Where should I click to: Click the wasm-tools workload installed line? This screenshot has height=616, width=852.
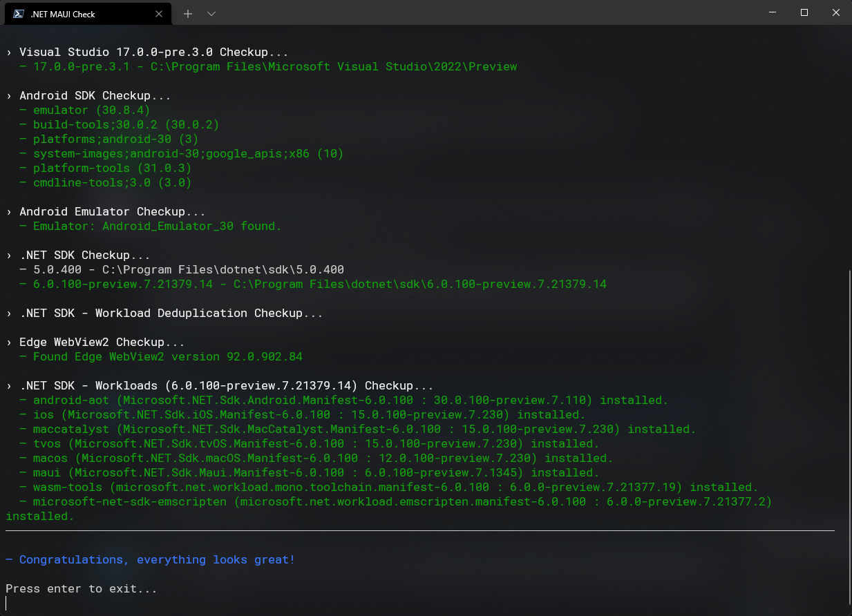click(x=389, y=488)
